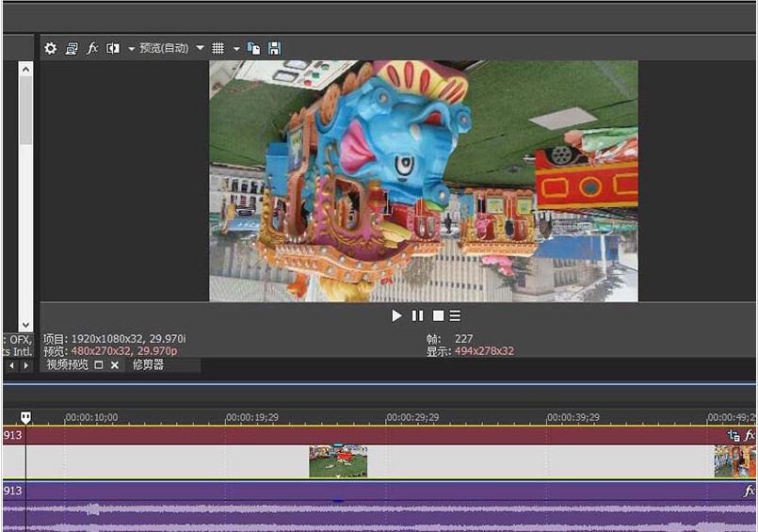Image resolution: width=758 pixels, height=532 pixels.
Task: Toggle split screen view icon
Action: 113,48
